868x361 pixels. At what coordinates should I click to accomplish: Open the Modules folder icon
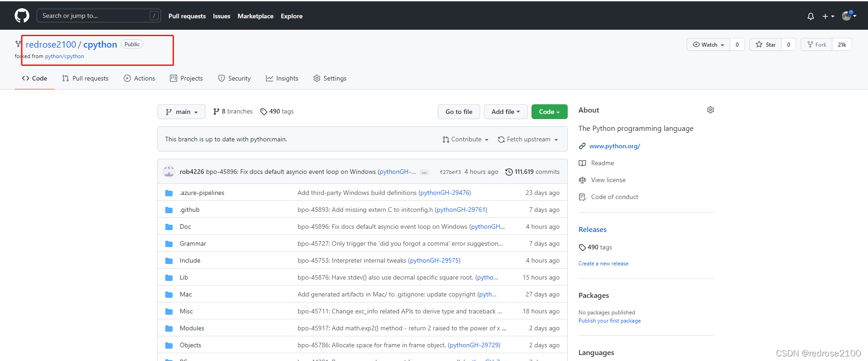coord(169,328)
